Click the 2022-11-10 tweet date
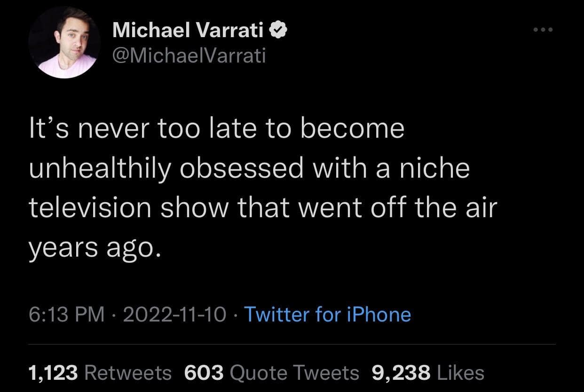This screenshot has height=392, width=584. click(174, 314)
